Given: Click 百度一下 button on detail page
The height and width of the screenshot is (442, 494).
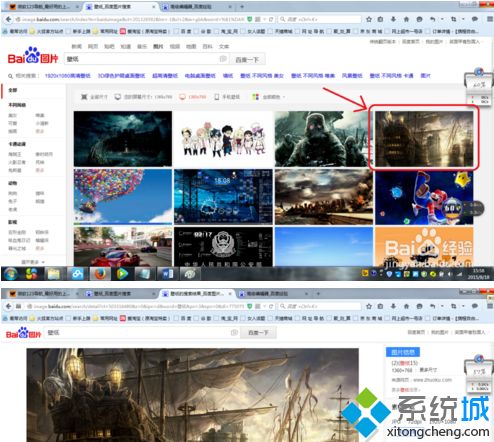Looking at the screenshot, I should (x=259, y=333).
